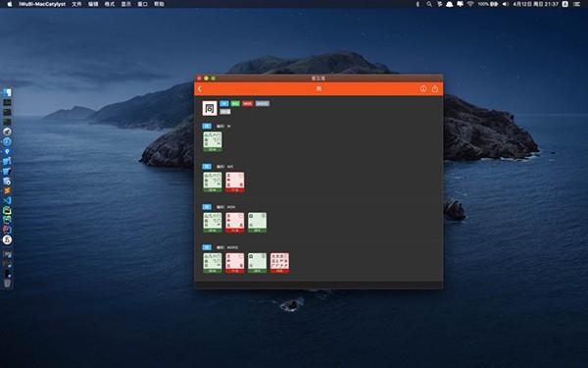Image resolution: width=588 pixels, height=368 pixels.
Task: Go back using the left chevron
Action: [x=200, y=89]
